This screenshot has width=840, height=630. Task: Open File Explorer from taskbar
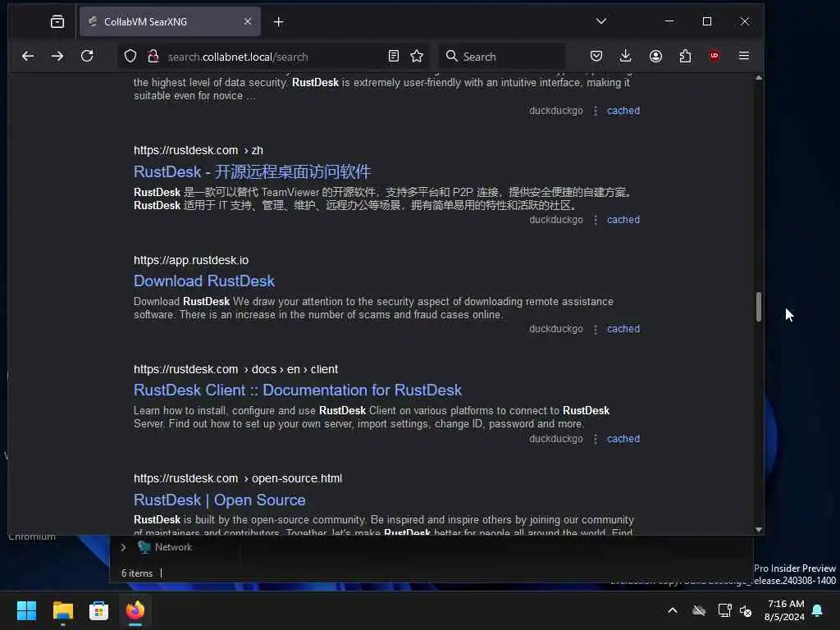tap(62, 610)
